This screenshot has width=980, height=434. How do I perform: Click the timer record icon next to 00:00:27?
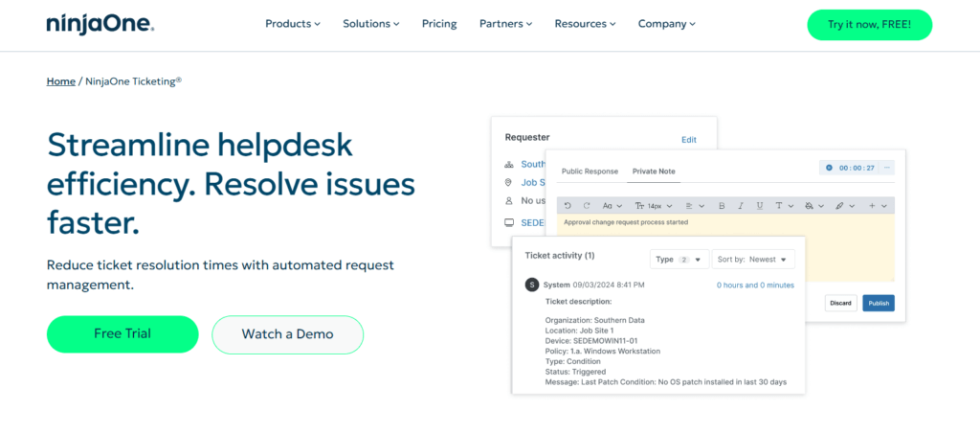[830, 168]
